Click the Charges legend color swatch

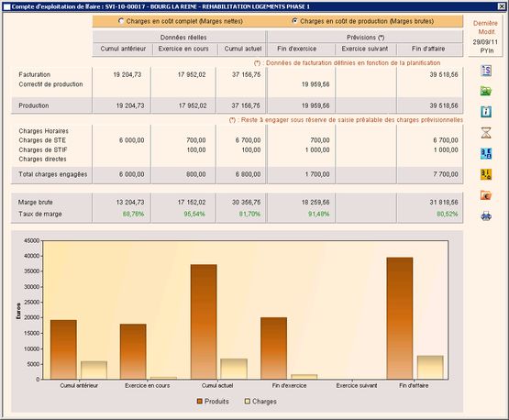point(248,402)
